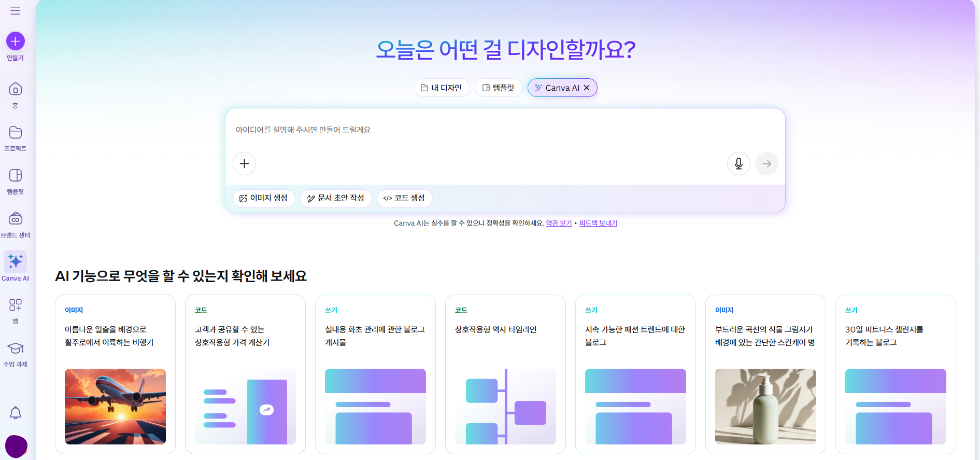Open the 피드백 보내기 link
The height and width of the screenshot is (460, 980).
coord(598,223)
